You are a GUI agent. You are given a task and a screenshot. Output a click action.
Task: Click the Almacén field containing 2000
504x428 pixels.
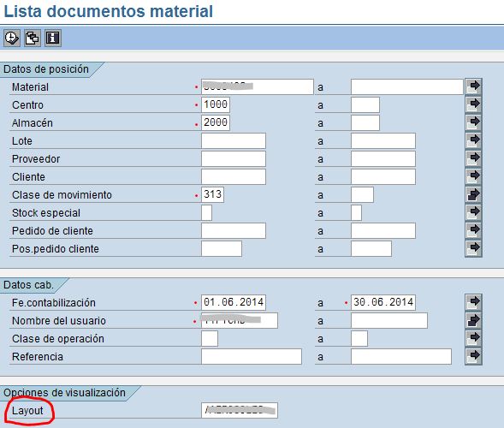[216, 123]
